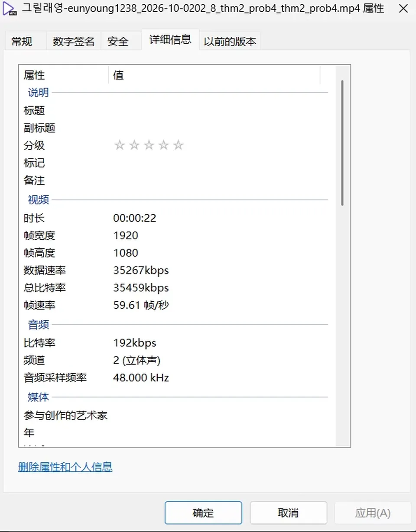Click the 说明 group header
Screen dimensions: 416x532
coord(39,92)
